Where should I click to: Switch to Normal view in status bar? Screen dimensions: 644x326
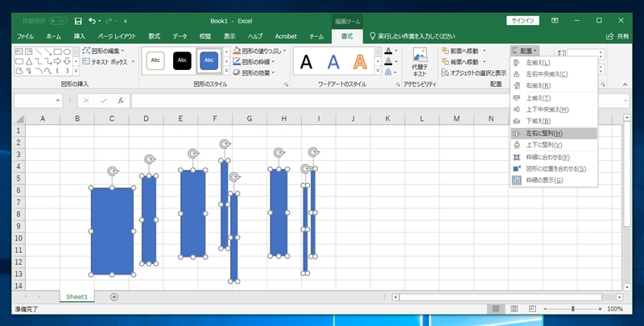pos(496,309)
